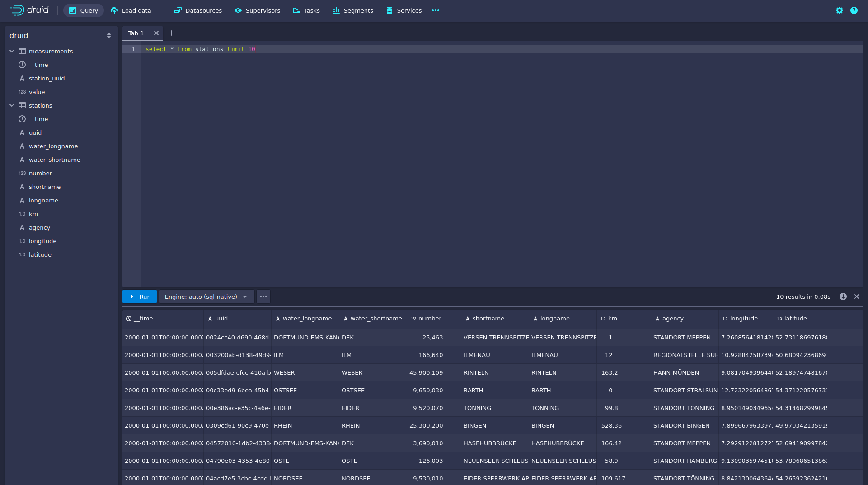Select water_longname column in stations tree
This screenshot has width=868, height=485.
pos(53,146)
